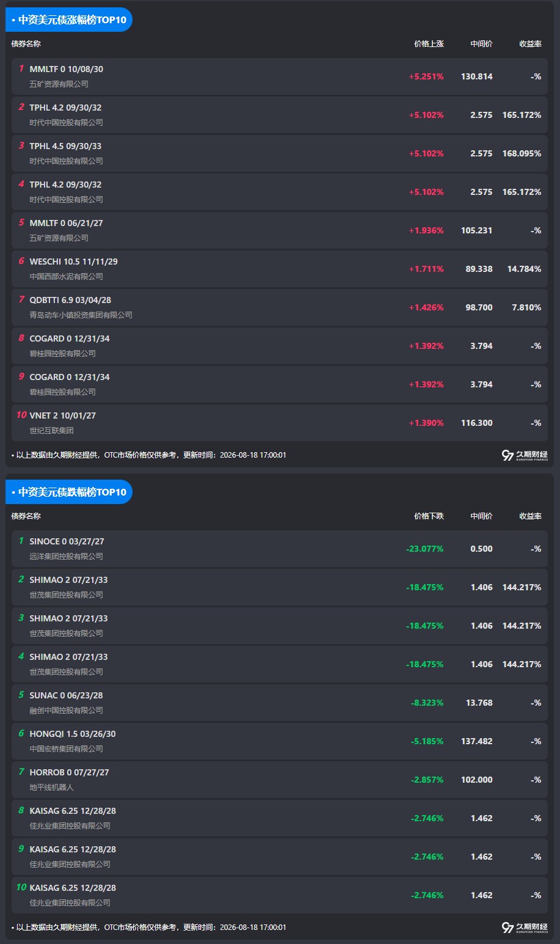Open rank 2 TPHL 4.2 09/30/32 row
Image resolution: width=560 pixels, height=944 pixels.
click(x=280, y=115)
